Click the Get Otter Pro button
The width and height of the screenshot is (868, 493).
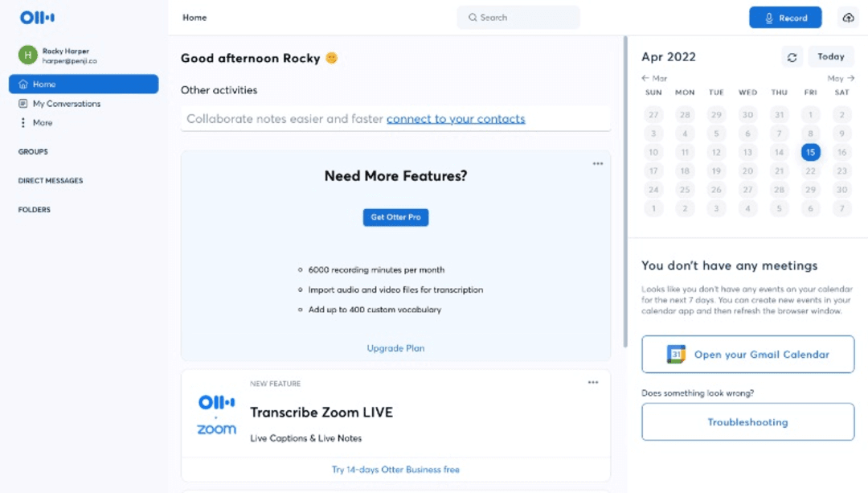[x=395, y=217]
